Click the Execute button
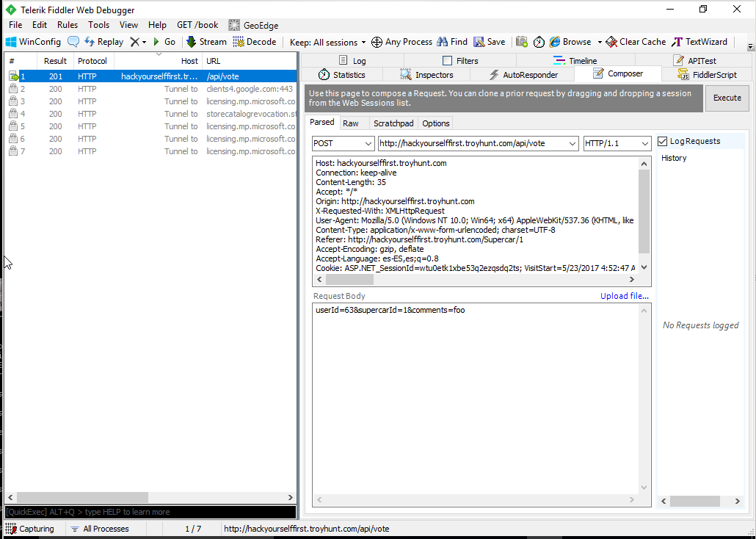 (x=727, y=98)
